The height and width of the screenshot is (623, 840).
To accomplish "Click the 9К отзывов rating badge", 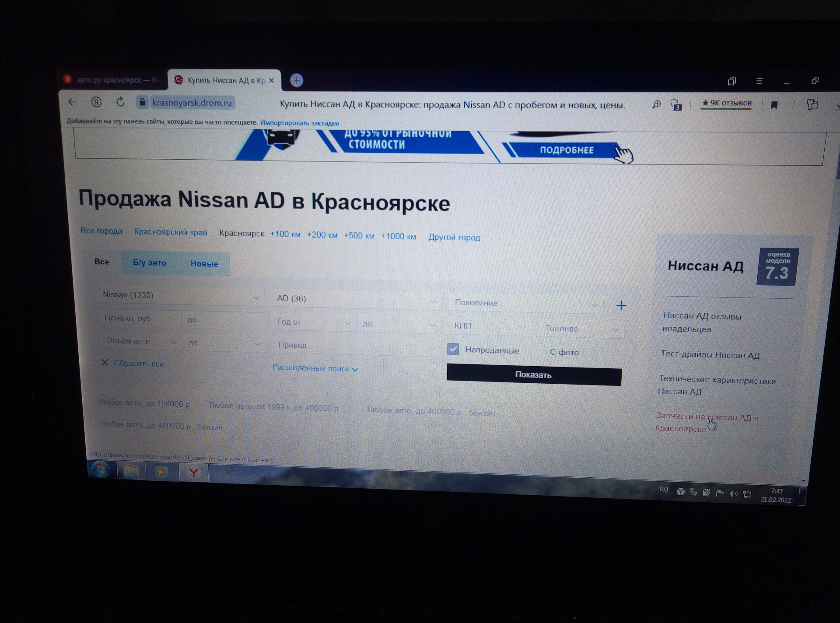I will 726,104.
